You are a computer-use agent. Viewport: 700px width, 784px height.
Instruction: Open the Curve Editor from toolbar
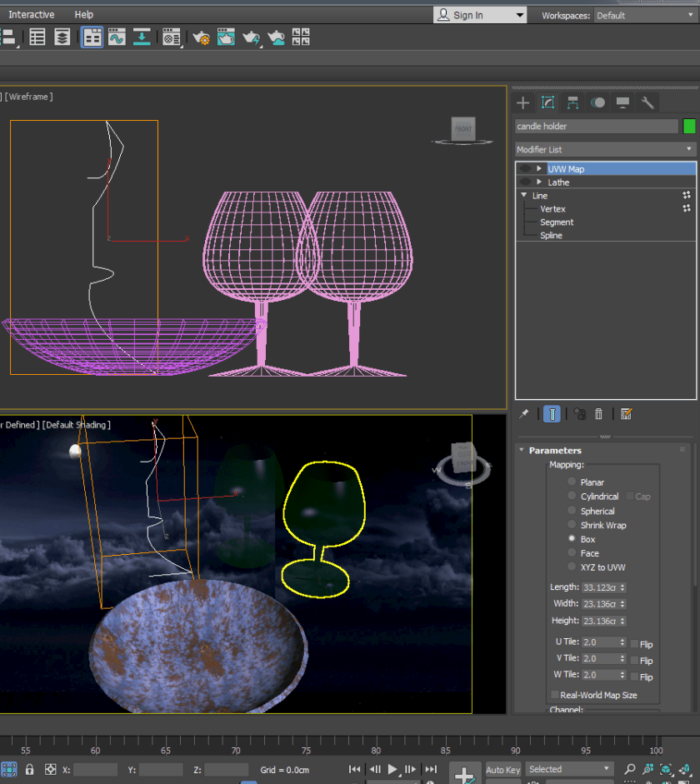click(x=117, y=37)
